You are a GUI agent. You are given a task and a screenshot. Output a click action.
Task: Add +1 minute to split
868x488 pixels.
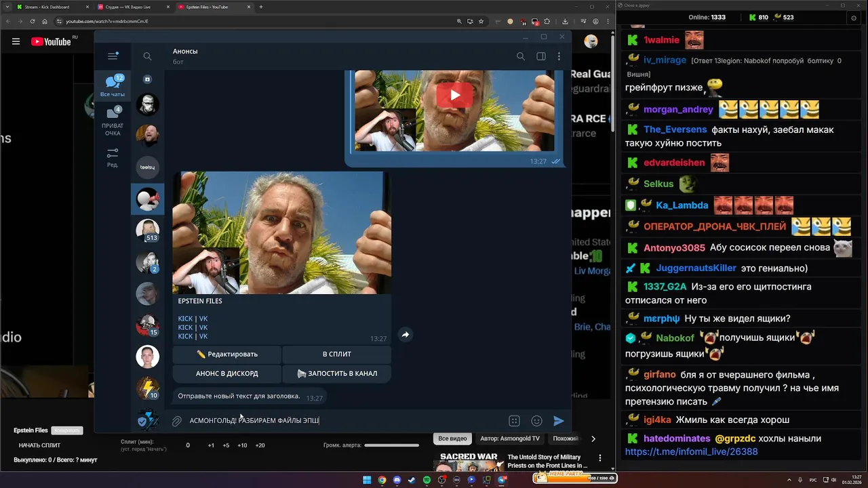coord(211,445)
